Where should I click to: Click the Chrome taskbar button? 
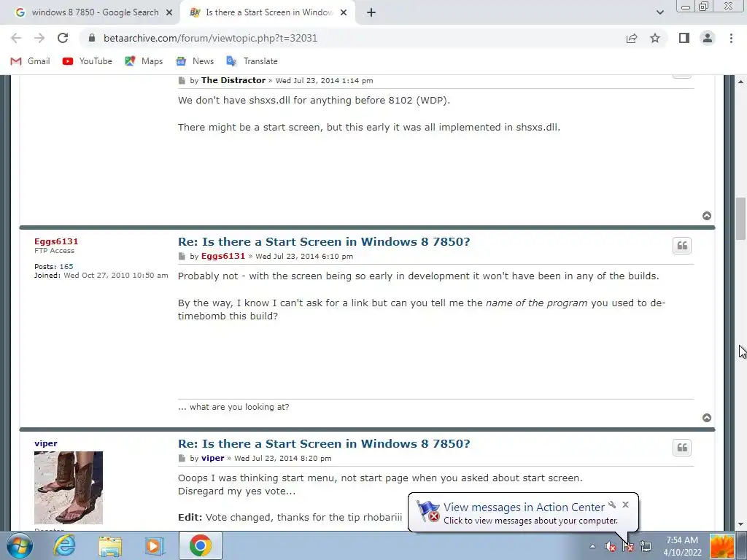pyautogui.click(x=201, y=545)
